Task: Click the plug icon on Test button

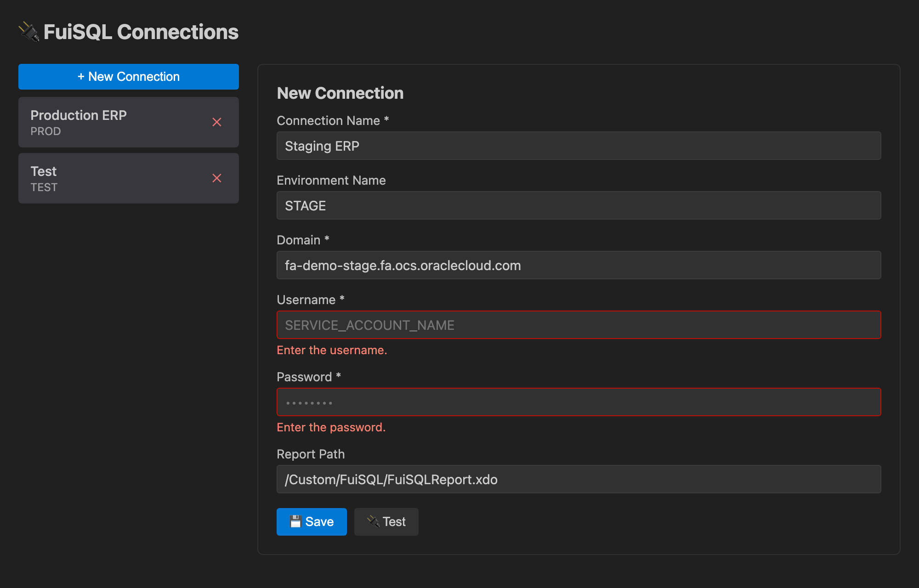Action: coord(373,521)
